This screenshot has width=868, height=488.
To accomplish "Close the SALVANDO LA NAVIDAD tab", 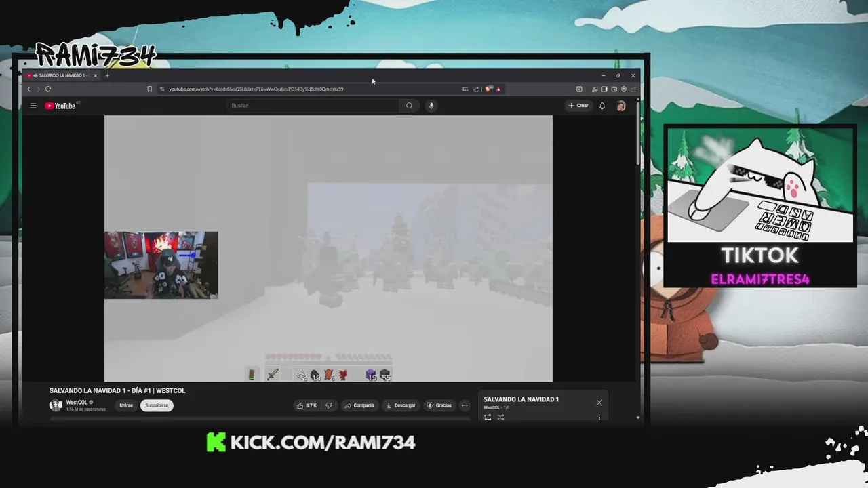I will [96, 75].
